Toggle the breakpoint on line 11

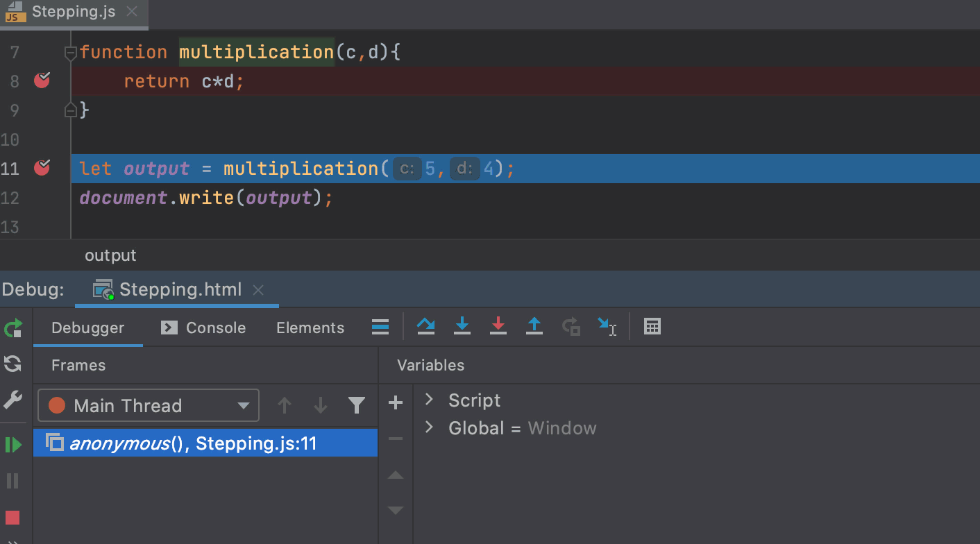(41, 168)
